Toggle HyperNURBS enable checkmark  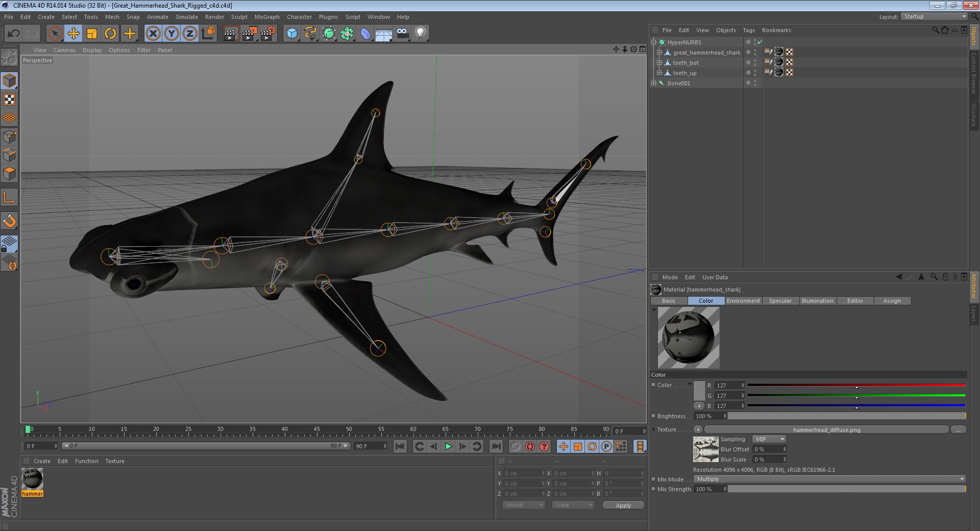tap(760, 42)
